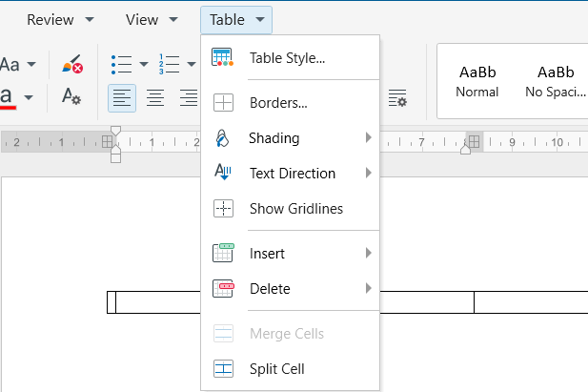
Task: Click the numbered list icon
Action: point(169,65)
